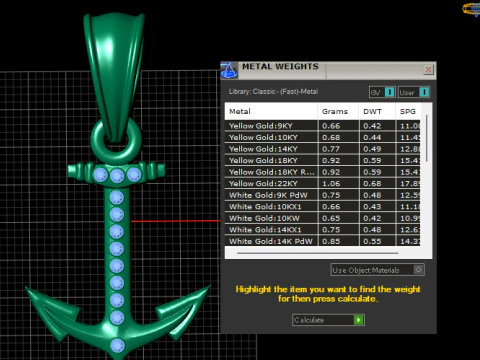Sort by the Grams column header

[338, 111]
